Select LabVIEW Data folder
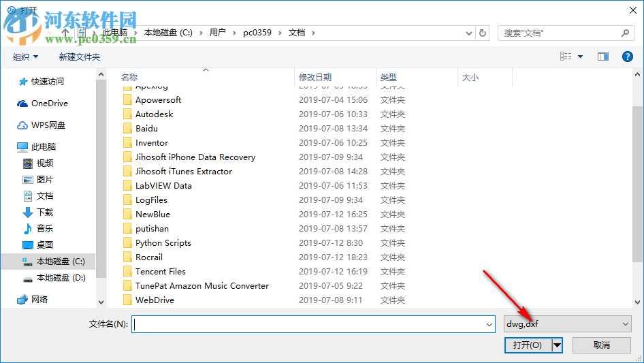Viewport: 644px width, 363px height. (x=163, y=186)
